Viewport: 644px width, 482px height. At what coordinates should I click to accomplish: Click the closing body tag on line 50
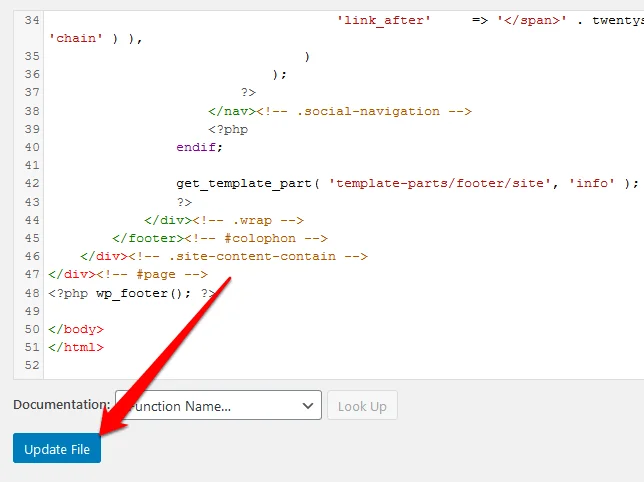pos(76,329)
